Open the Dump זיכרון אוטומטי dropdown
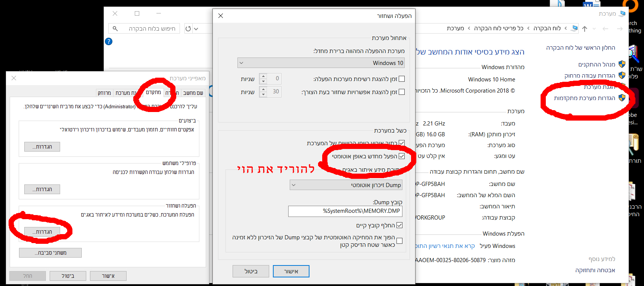The image size is (644, 286). pos(346,185)
